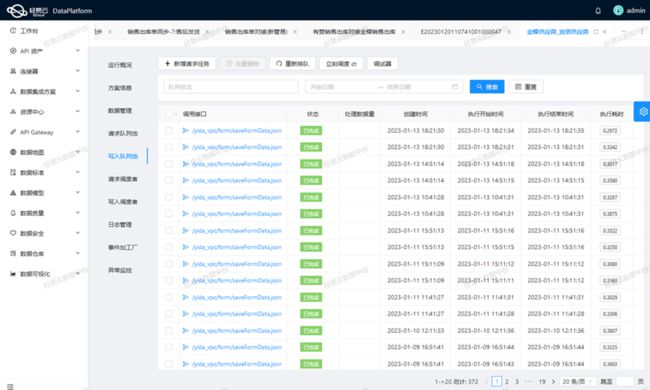
Task: Check the first table row checkbox
Action: 169,131
